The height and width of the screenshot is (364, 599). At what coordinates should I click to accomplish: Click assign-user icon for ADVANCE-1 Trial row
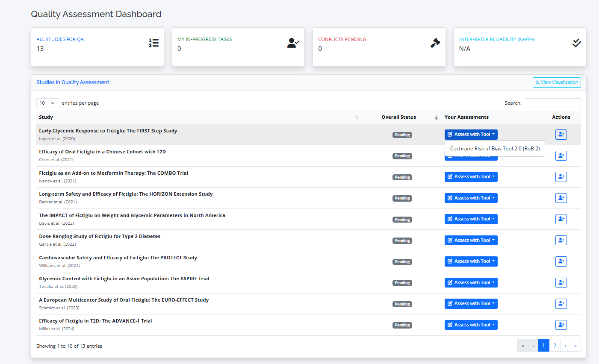[561, 325]
